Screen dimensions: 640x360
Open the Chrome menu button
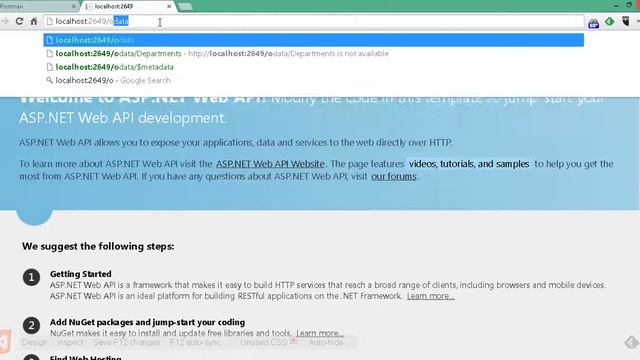pos(638,21)
